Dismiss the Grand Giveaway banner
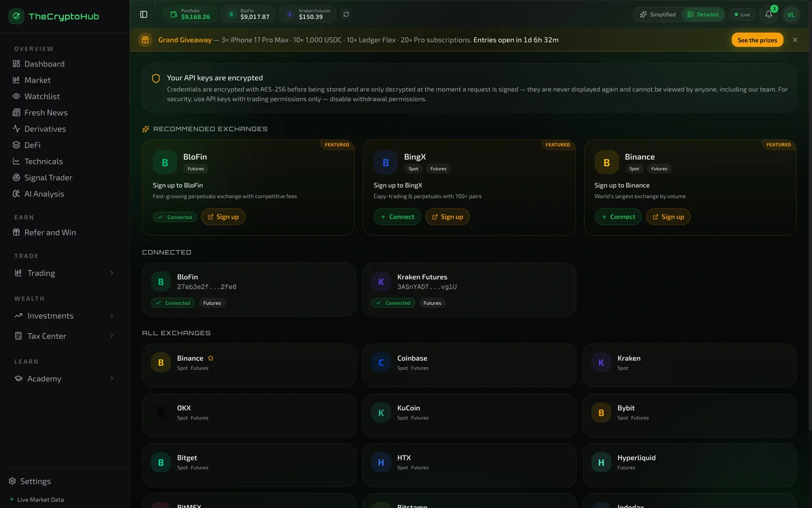This screenshot has height=508, width=812. coord(795,40)
